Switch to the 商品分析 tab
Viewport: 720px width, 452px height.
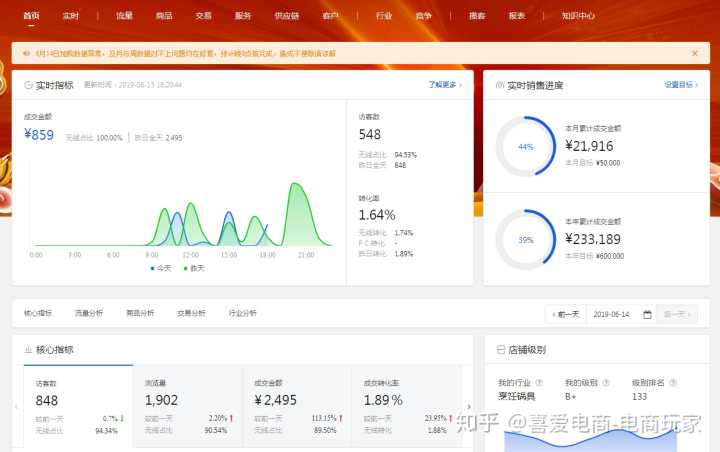click(140, 313)
